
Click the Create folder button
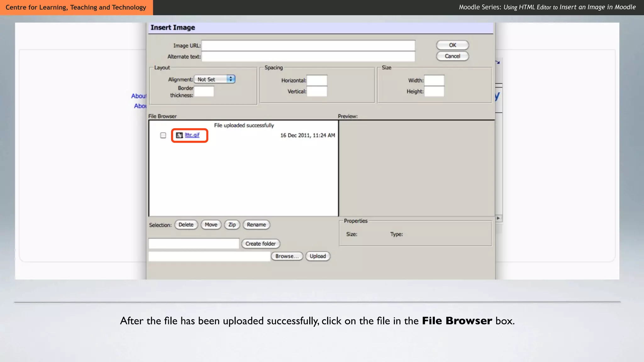click(260, 244)
